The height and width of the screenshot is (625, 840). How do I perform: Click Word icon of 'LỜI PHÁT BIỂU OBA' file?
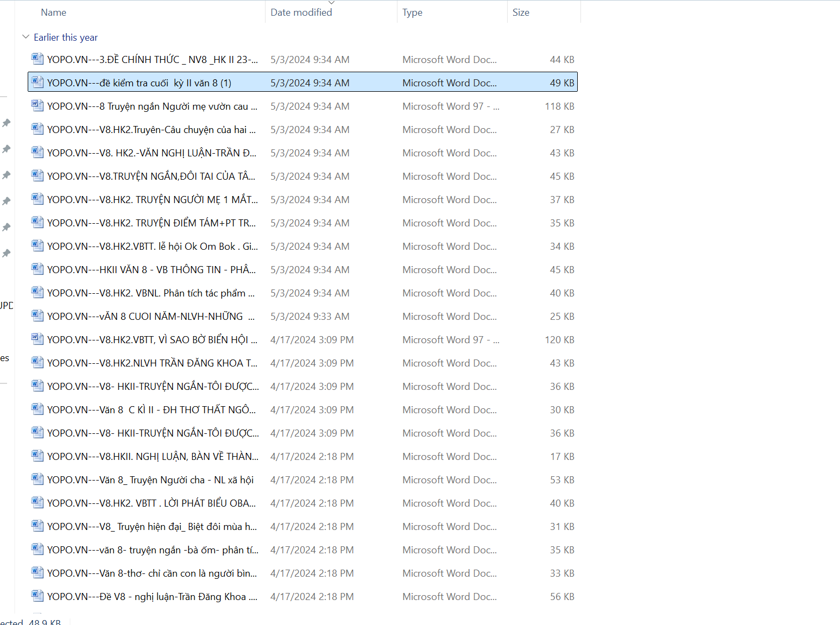coord(37,502)
